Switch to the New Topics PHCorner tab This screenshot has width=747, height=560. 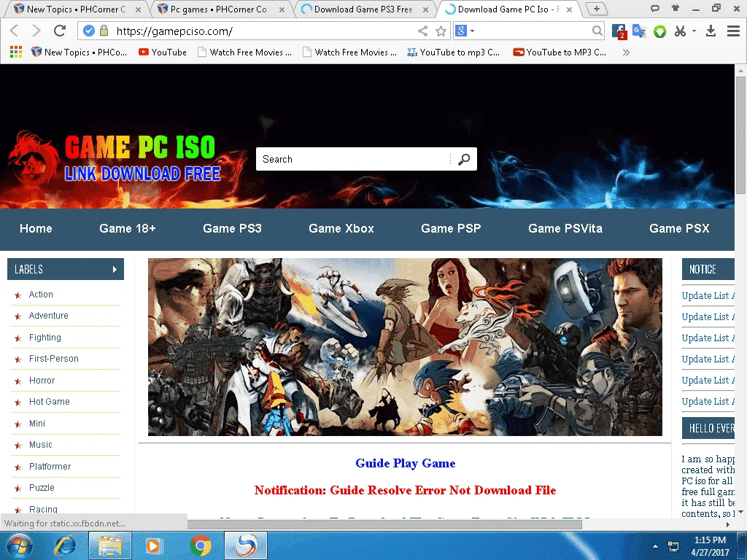[77, 9]
